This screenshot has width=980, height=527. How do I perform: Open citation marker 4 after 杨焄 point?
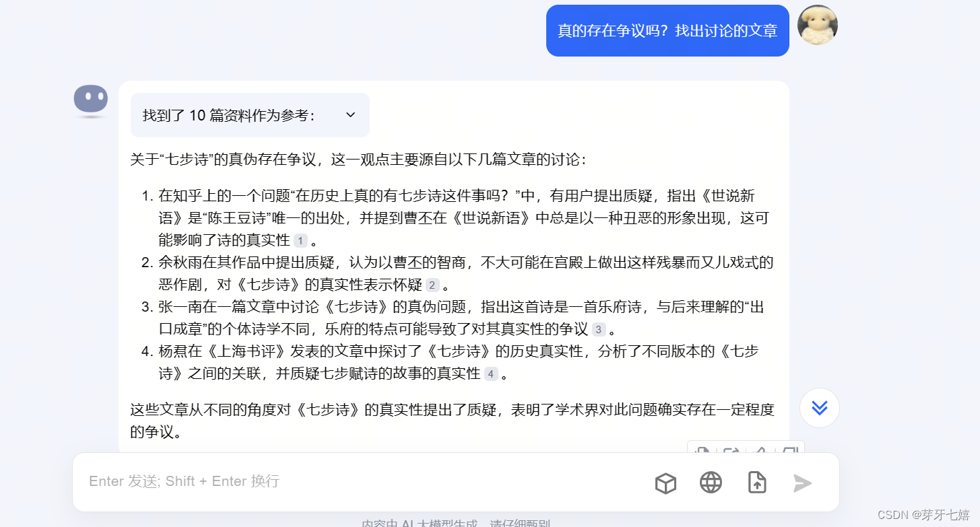[491, 374]
